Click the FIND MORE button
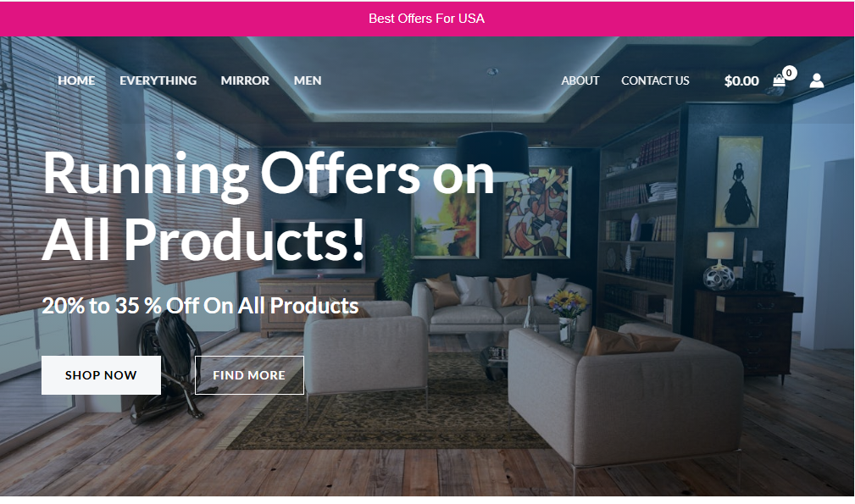The width and height of the screenshot is (855, 504). click(249, 375)
